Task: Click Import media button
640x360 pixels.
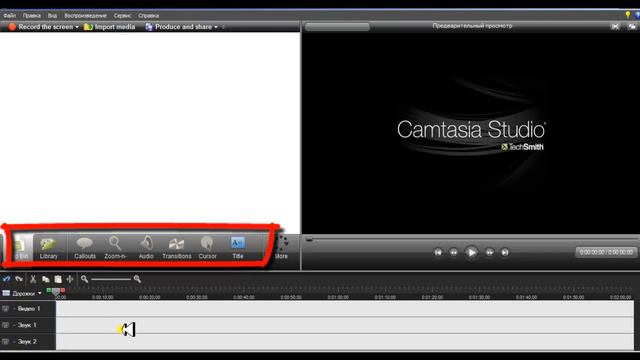Action: (x=109, y=27)
